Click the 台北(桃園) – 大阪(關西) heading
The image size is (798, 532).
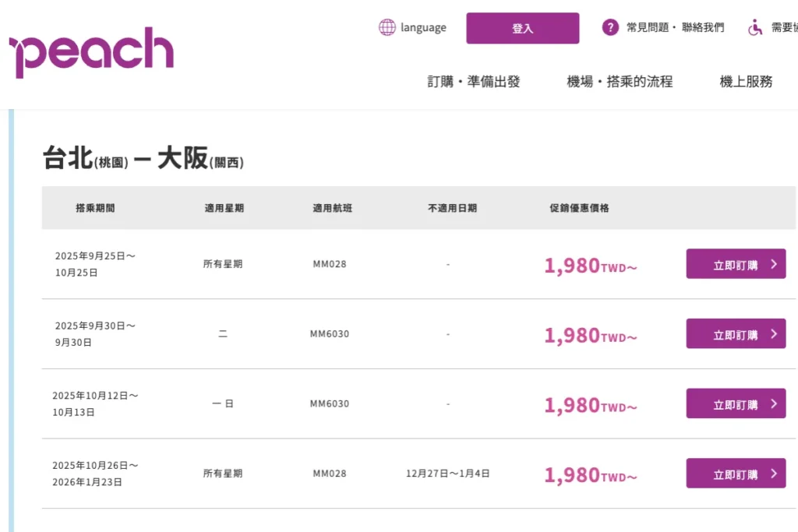pyautogui.click(x=143, y=158)
